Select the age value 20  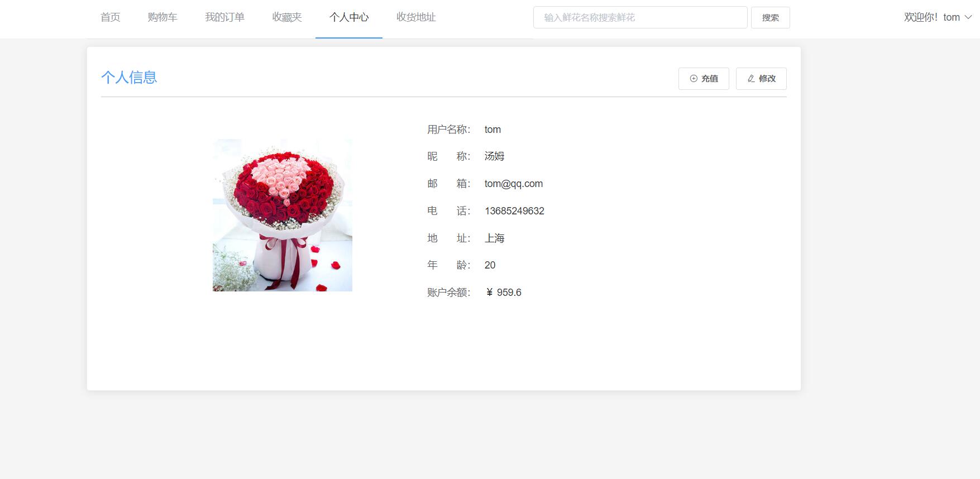click(490, 265)
